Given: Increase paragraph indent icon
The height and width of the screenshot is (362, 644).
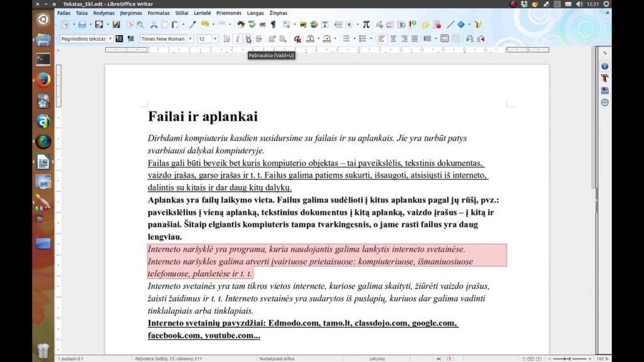Looking at the screenshot, I should (x=469, y=39).
